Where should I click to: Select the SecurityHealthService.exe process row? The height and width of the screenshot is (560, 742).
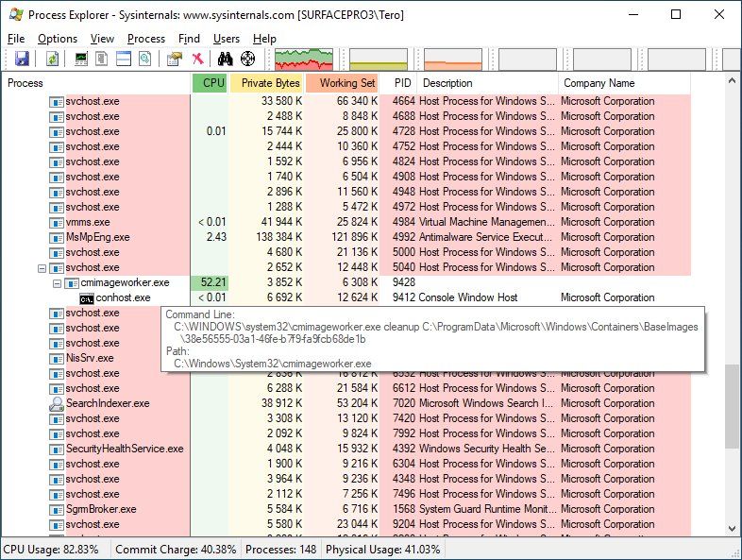[x=346, y=449]
